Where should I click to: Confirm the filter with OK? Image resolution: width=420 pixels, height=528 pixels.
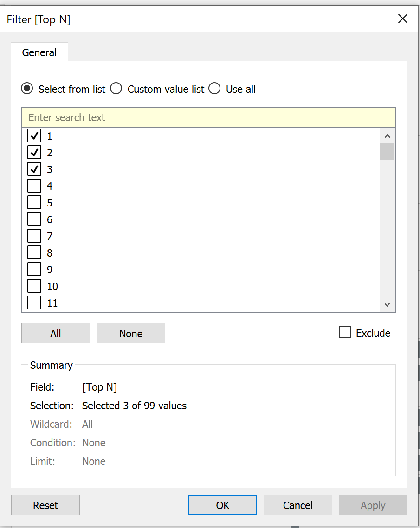tap(223, 505)
